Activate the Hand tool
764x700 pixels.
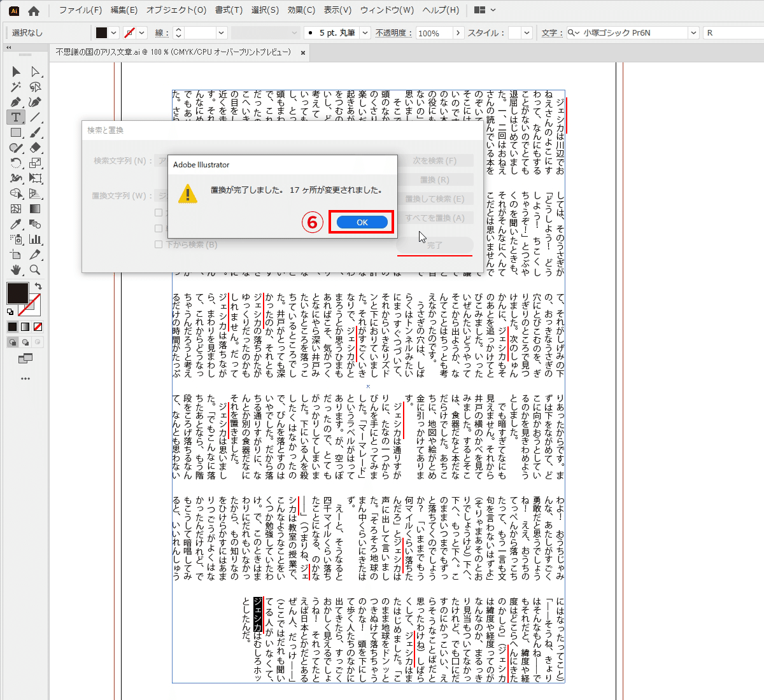(x=16, y=270)
